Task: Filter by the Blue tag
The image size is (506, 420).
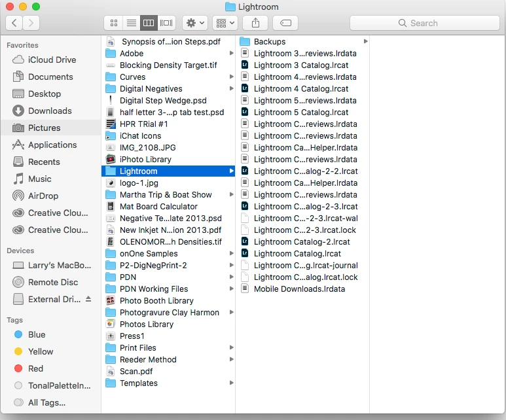Action: point(50,334)
